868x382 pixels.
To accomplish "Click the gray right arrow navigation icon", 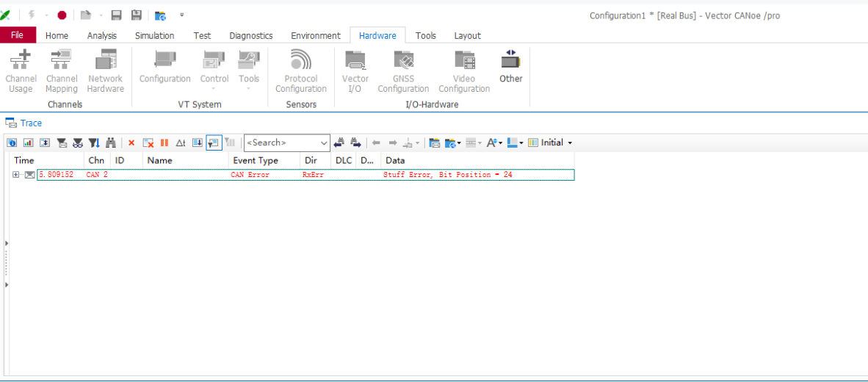I will tap(393, 143).
